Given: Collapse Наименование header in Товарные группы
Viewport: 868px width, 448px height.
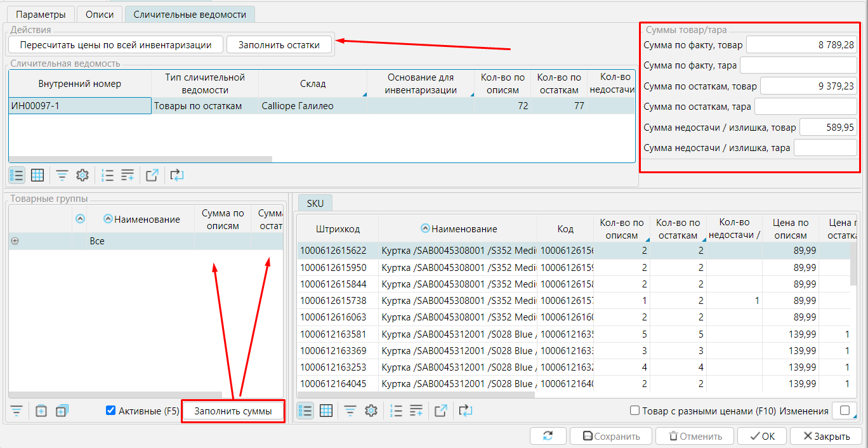Looking at the screenshot, I should [x=108, y=219].
